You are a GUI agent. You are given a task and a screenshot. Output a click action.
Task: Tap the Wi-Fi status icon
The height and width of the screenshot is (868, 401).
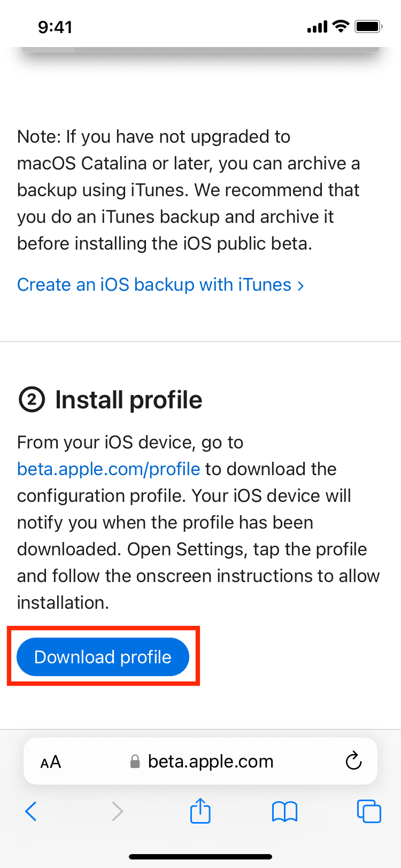(x=340, y=26)
